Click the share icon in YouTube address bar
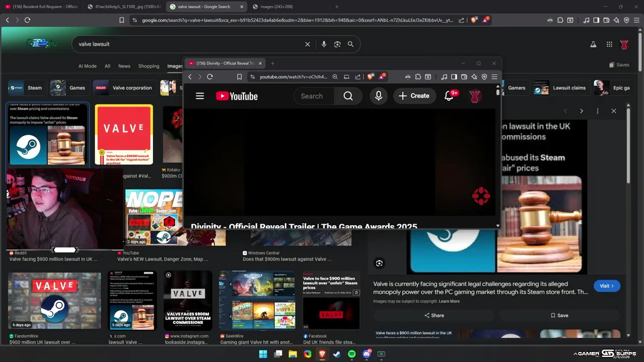The width and height of the screenshot is (644, 362). click(358, 77)
